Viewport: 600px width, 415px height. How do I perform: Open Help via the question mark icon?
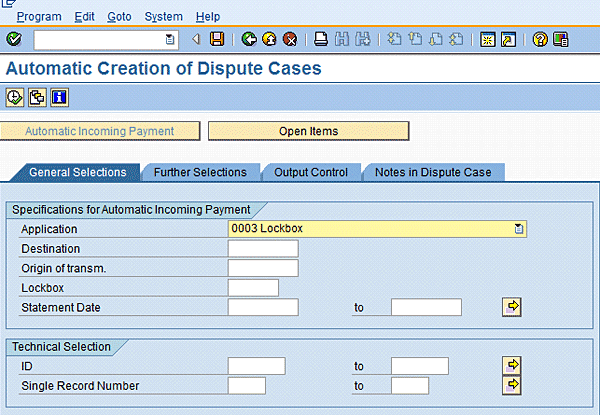tap(540, 39)
